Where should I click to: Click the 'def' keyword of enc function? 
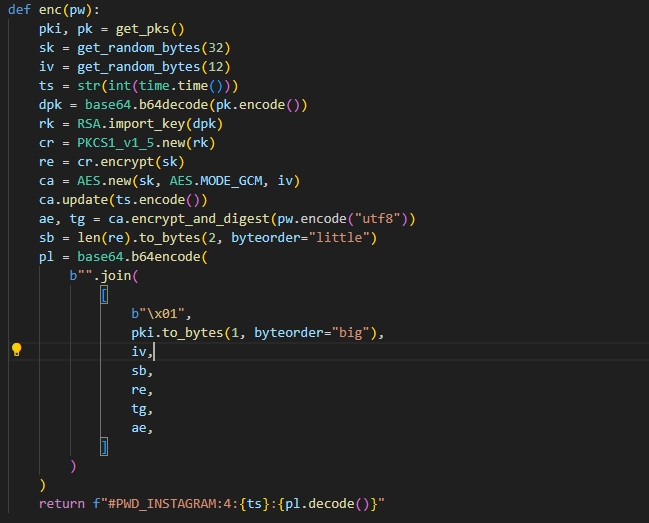[x=19, y=10]
